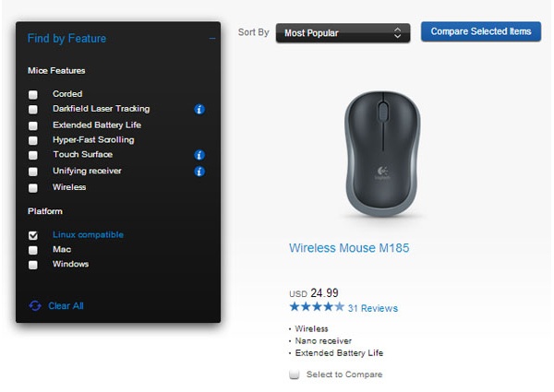Click the Clear All link
Screen dimensions: 554x392
point(66,305)
